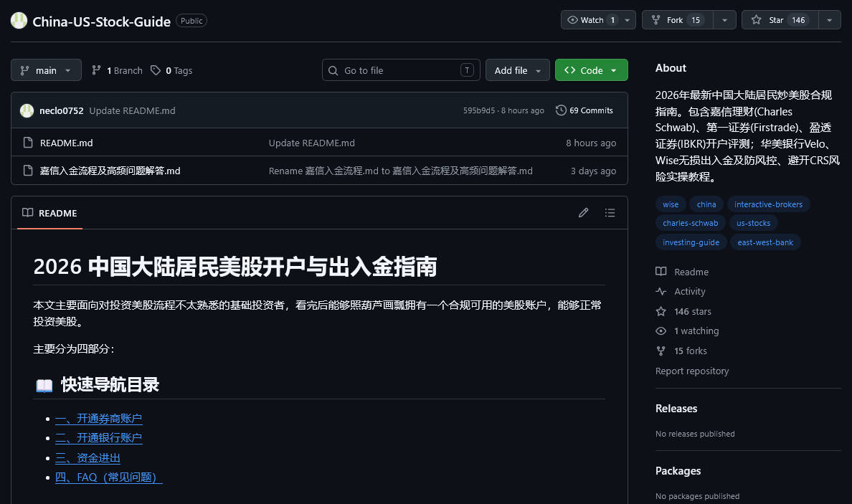Click neclo0752 avatar in the commit row
Screen dimensions: 852x504
27,111
